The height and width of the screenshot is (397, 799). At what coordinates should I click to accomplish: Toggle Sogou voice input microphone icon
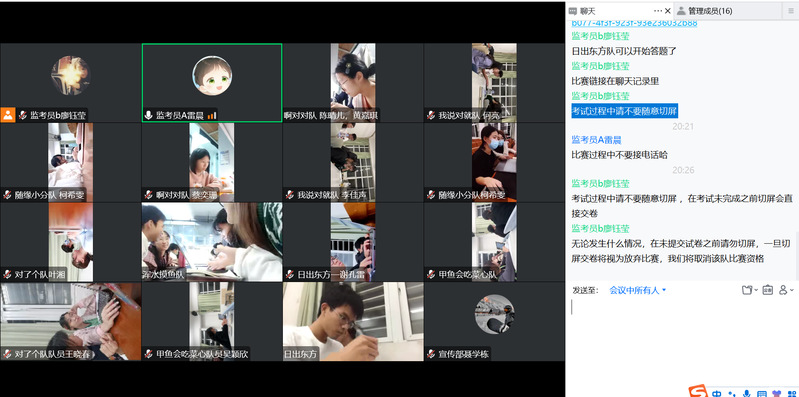pos(747,393)
